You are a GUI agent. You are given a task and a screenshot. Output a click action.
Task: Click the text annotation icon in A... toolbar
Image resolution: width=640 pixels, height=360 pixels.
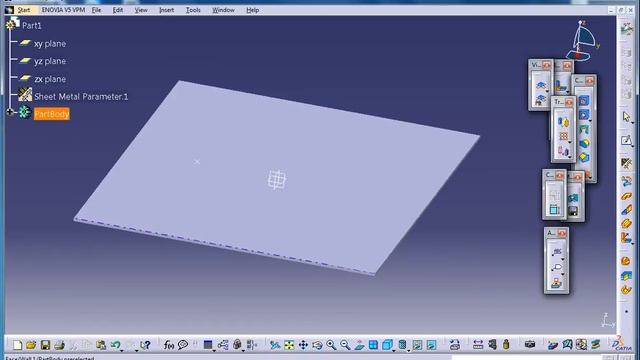(x=557, y=251)
